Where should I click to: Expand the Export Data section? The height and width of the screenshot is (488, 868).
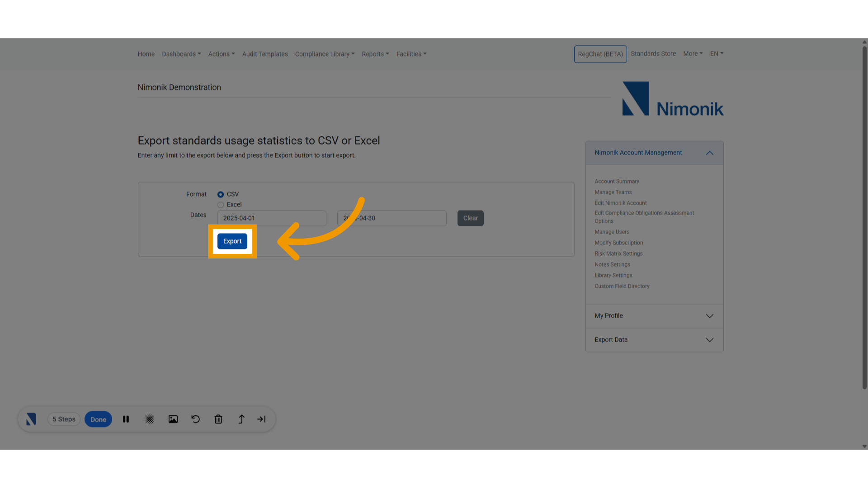tap(709, 340)
